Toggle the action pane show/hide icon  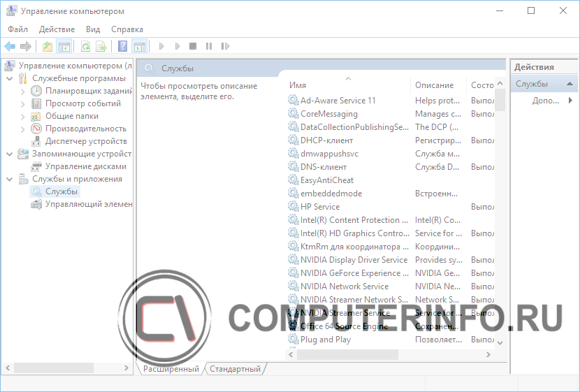coord(140,46)
